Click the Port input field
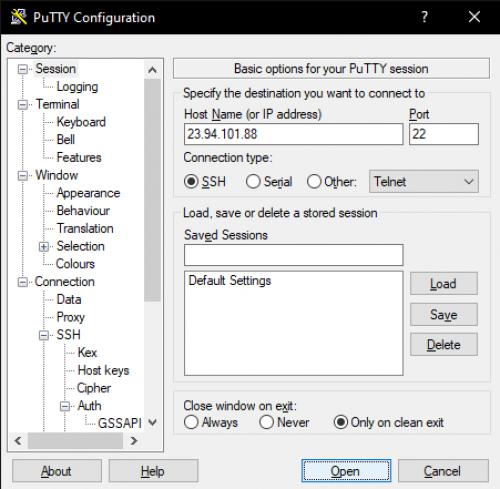 [444, 134]
